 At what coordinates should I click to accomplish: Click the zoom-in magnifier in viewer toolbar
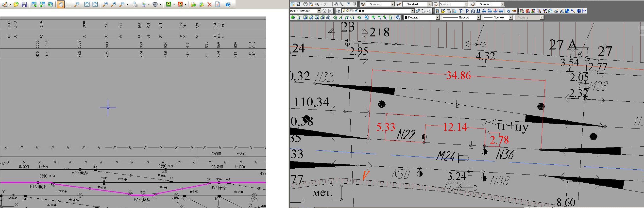105,4
